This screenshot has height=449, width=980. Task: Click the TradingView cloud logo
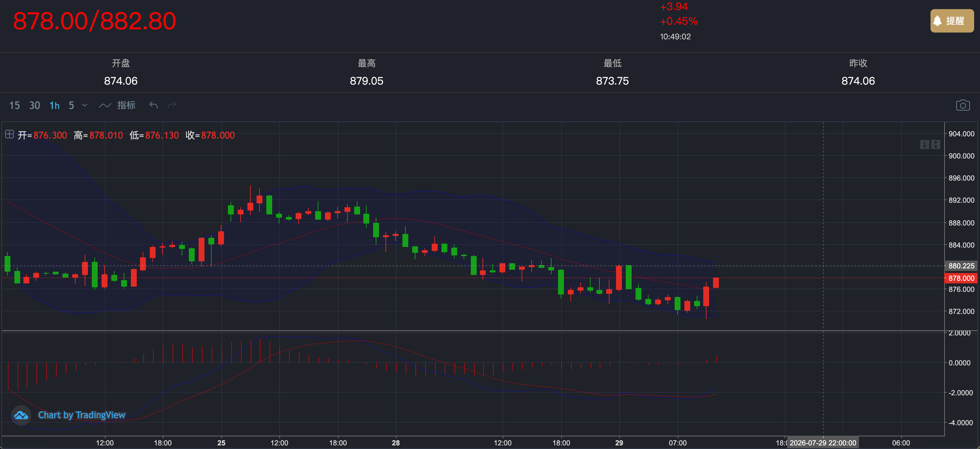click(21, 415)
